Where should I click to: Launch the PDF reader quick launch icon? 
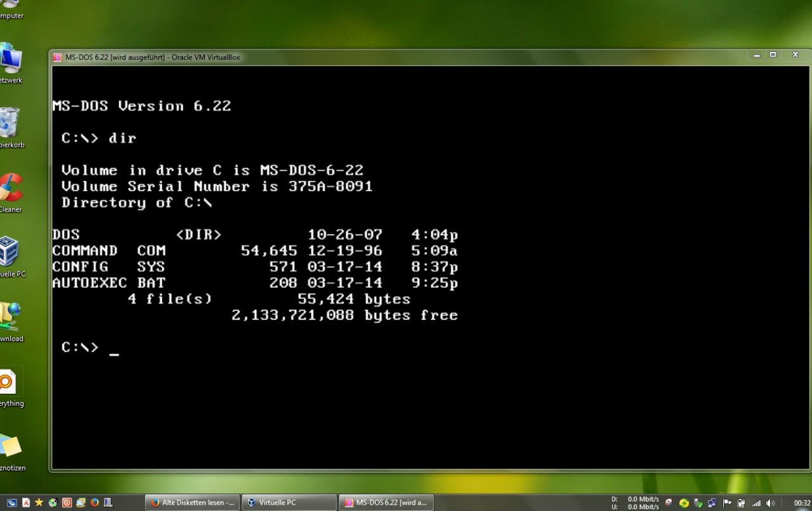coord(26,503)
